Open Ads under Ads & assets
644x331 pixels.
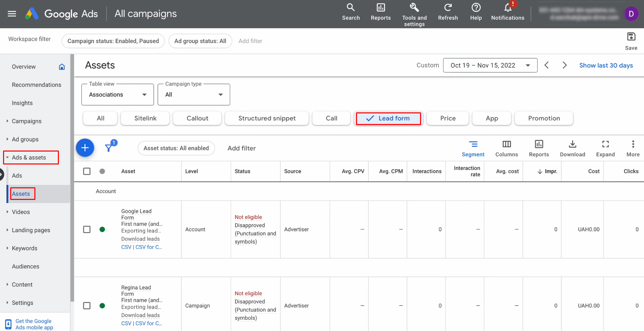pyautogui.click(x=17, y=176)
